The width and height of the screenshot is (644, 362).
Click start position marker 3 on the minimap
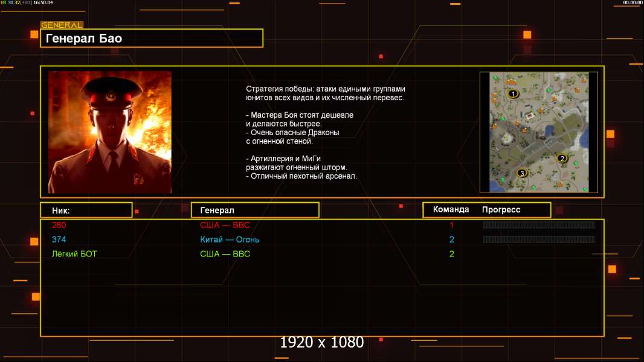(x=521, y=173)
